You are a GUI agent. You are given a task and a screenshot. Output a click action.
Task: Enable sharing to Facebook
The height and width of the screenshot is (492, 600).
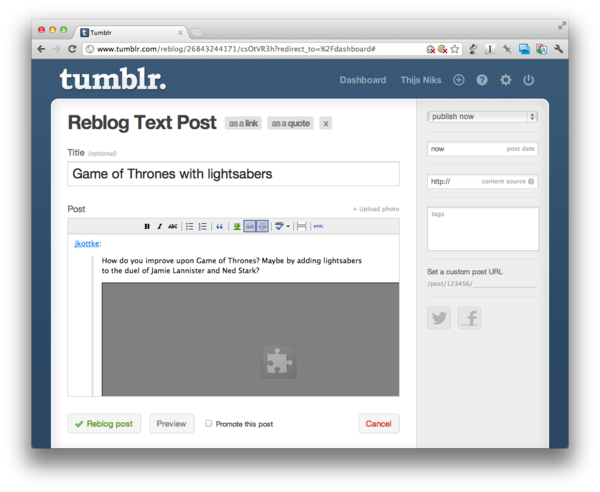470,318
